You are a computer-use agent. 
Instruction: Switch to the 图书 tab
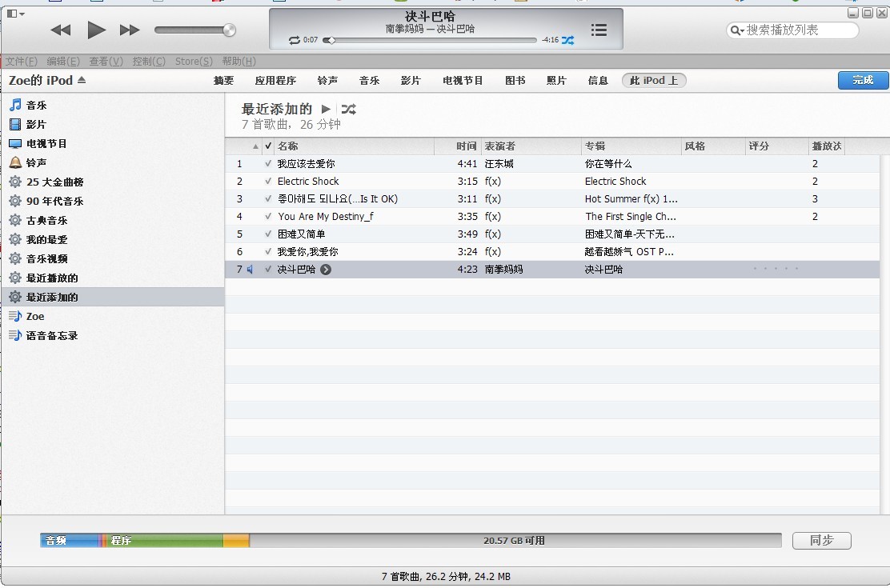[515, 81]
